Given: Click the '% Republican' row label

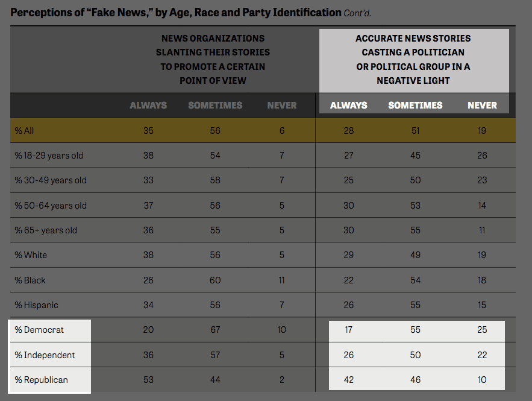Looking at the screenshot, I should click(x=41, y=380).
